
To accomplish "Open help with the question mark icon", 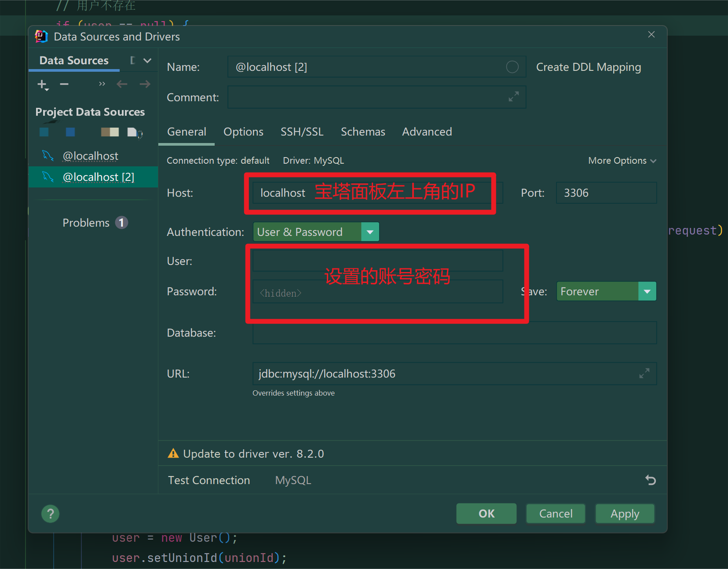I will click(50, 514).
